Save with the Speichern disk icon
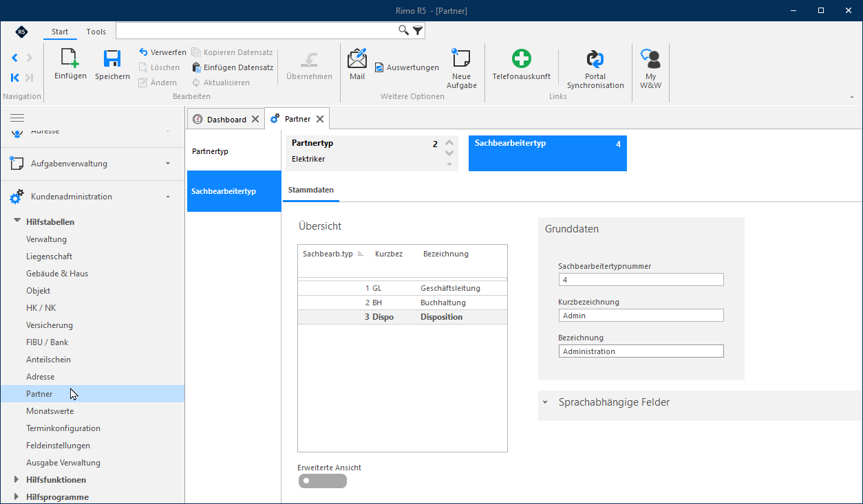The image size is (863, 504). 112,58
